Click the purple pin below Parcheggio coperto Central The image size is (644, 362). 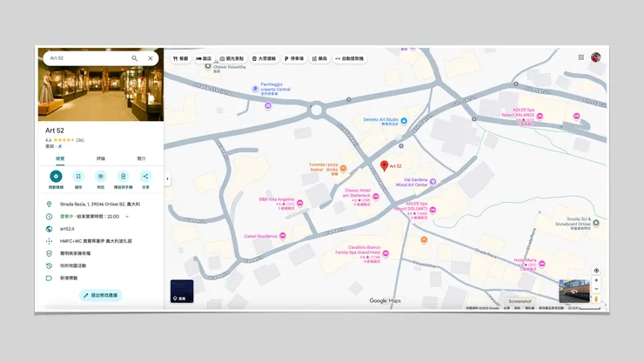coord(268,106)
